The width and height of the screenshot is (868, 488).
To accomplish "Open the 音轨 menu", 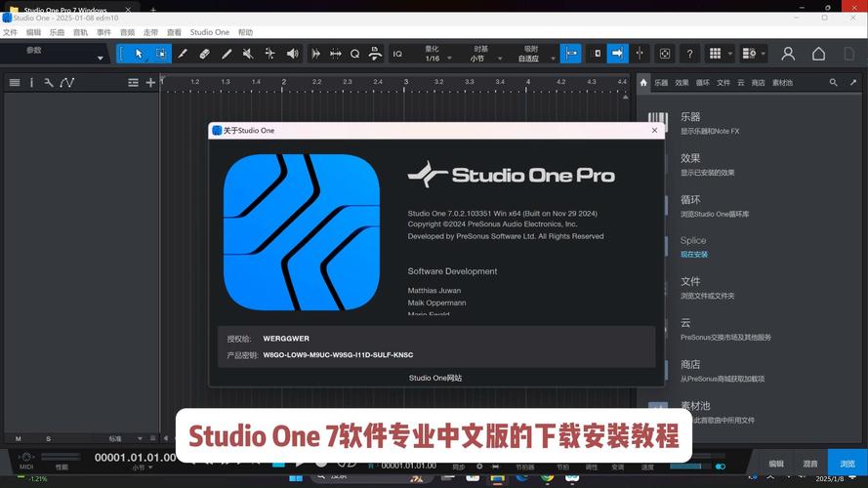I will pos(80,32).
